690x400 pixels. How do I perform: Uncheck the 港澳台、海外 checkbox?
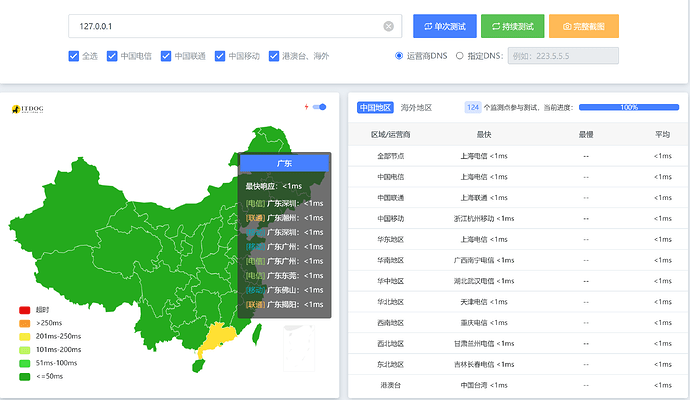274,56
